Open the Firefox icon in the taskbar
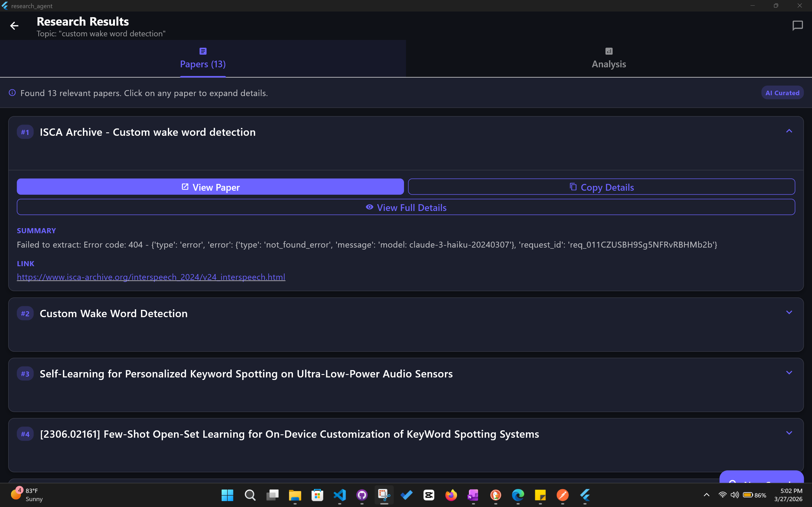Screen dimensions: 812x507 [x=451, y=495]
